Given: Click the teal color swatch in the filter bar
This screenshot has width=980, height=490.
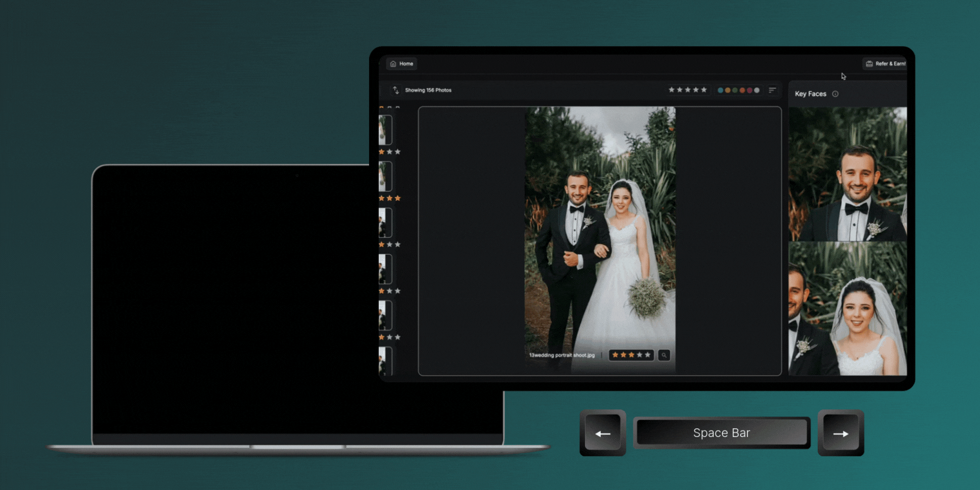Looking at the screenshot, I should [x=721, y=90].
